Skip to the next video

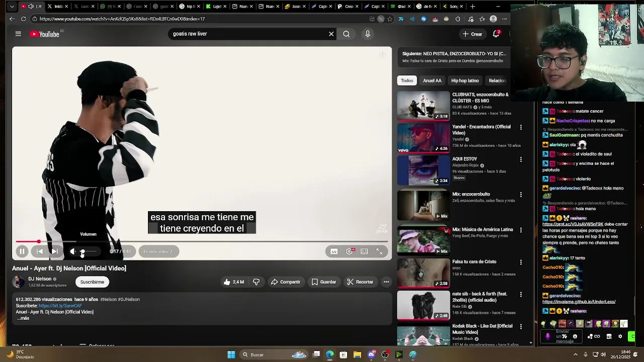point(55,251)
